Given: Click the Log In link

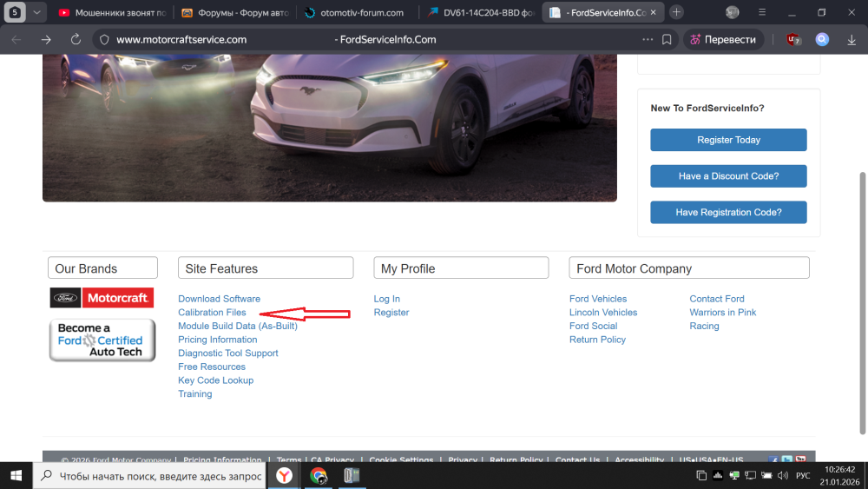Looking at the screenshot, I should click(386, 299).
